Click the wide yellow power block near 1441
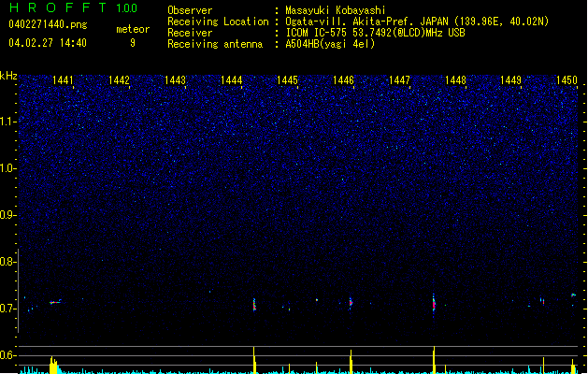The image size is (588, 374). tap(54, 365)
